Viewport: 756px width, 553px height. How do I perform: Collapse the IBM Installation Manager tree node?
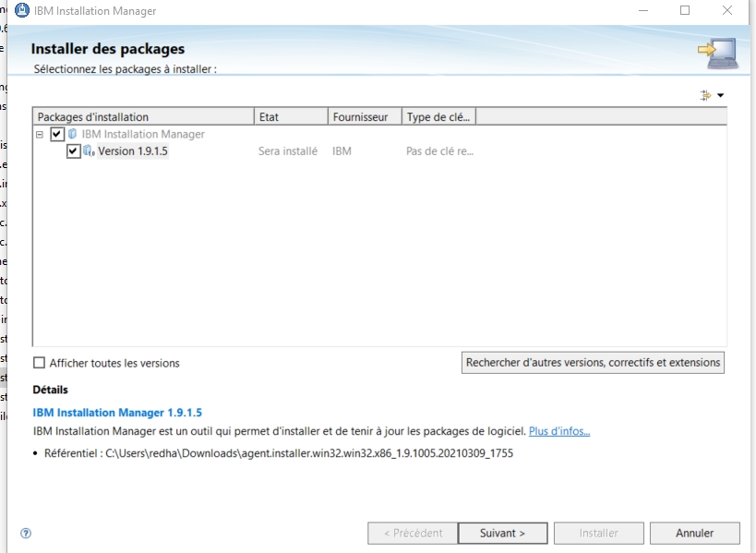coord(40,134)
